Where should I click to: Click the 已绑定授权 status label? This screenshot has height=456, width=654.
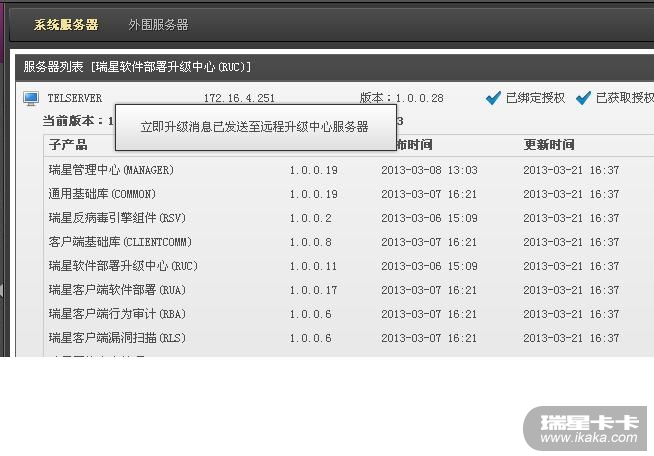(x=535, y=98)
